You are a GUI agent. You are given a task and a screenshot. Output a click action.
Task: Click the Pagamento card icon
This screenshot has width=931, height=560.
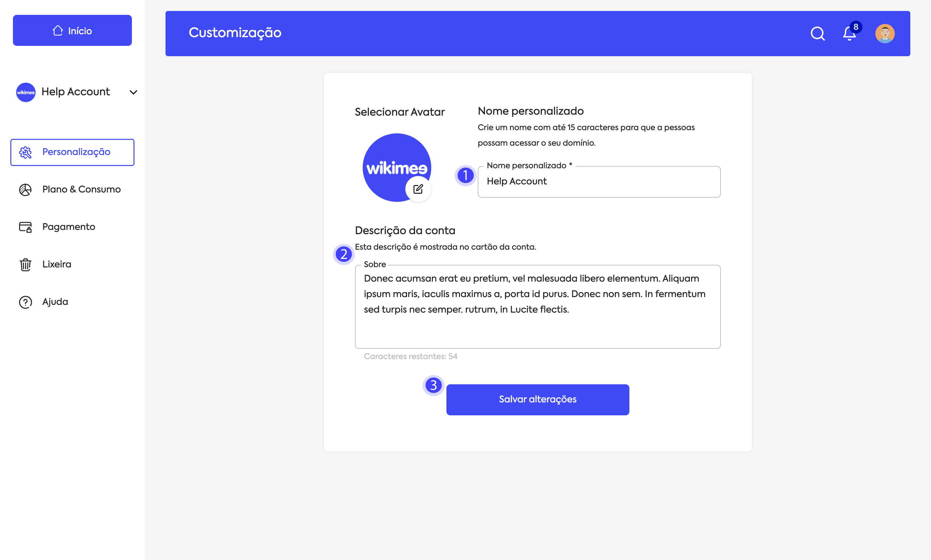pyautogui.click(x=25, y=227)
